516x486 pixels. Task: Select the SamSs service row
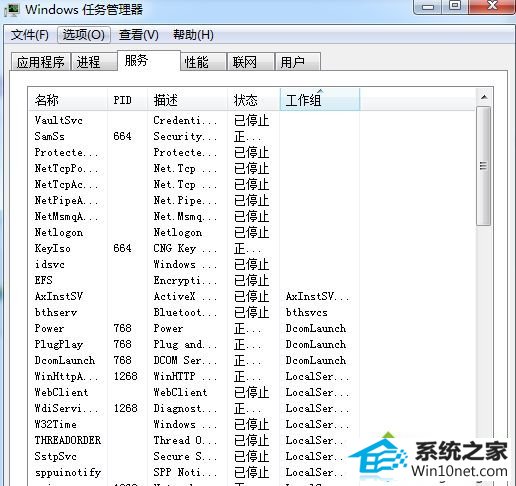tap(252, 136)
